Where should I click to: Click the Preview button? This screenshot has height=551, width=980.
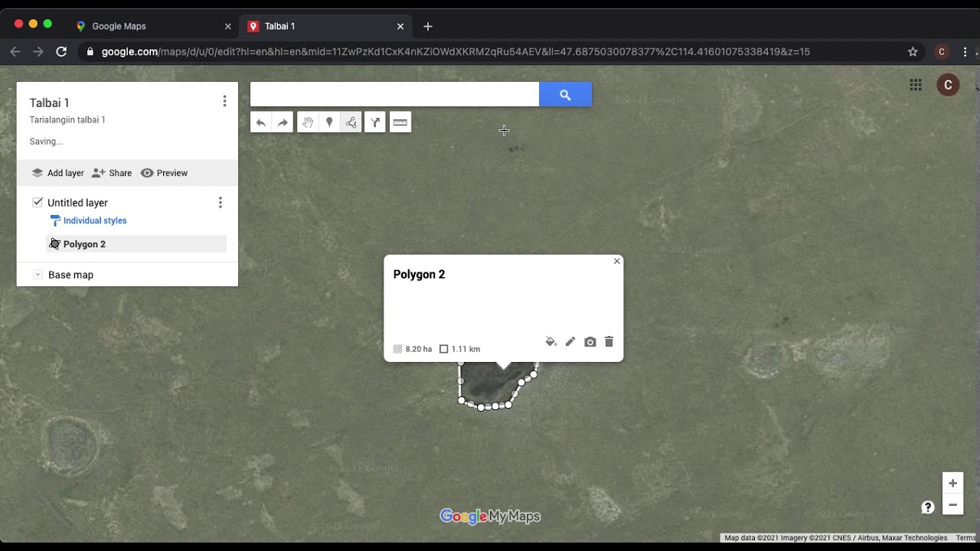164,173
